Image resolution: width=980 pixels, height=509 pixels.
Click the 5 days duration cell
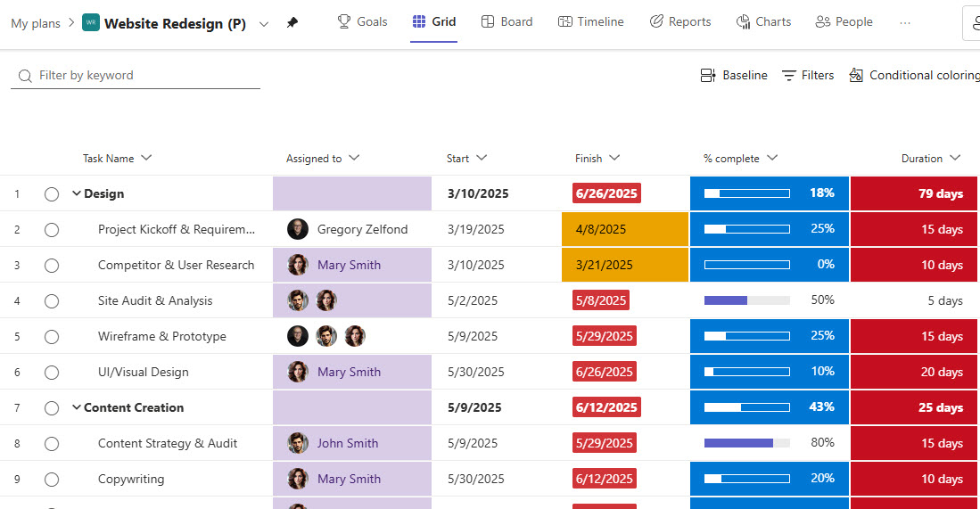945,300
